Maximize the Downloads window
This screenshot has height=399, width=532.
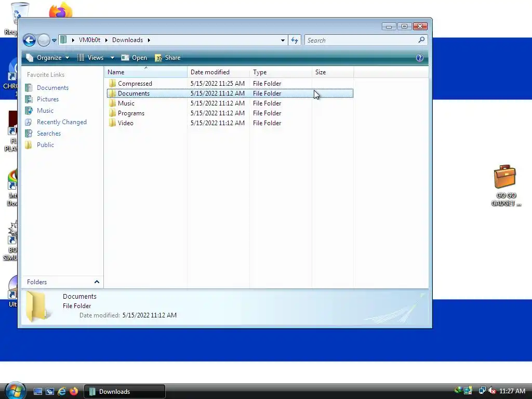[x=404, y=26]
